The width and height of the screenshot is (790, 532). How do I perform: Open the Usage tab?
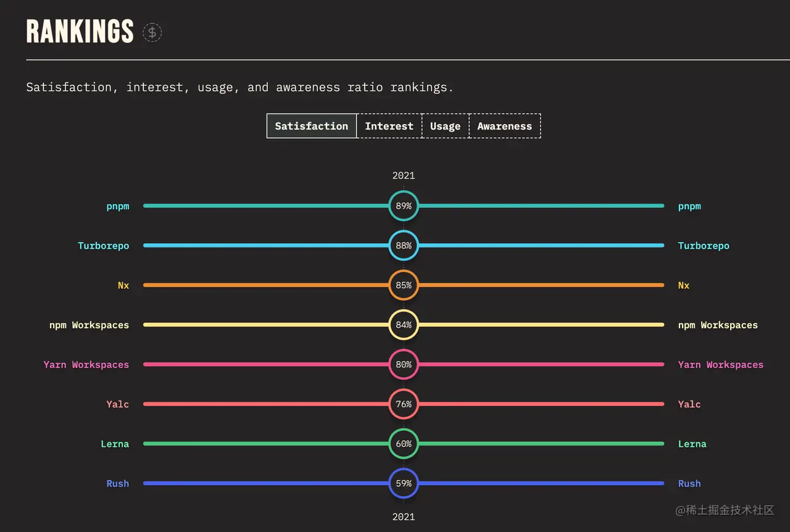tap(446, 126)
